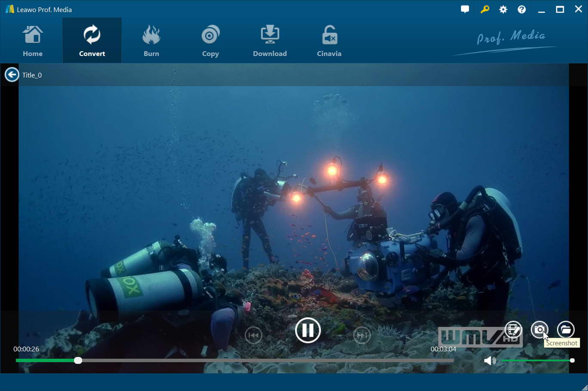Image resolution: width=588 pixels, height=391 pixels.
Task: Open the feedback chat icon
Action: [x=465, y=9]
